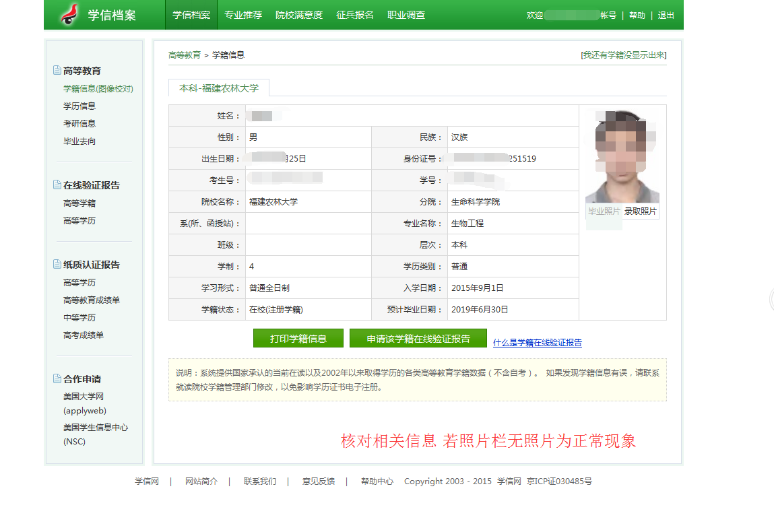Click the document icon beside 合作申请
Viewport: 774px width, 532px height.
click(x=57, y=378)
